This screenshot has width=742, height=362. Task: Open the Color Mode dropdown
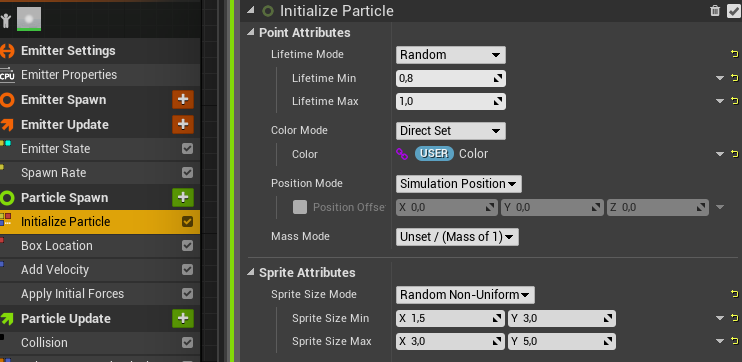coord(450,131)
